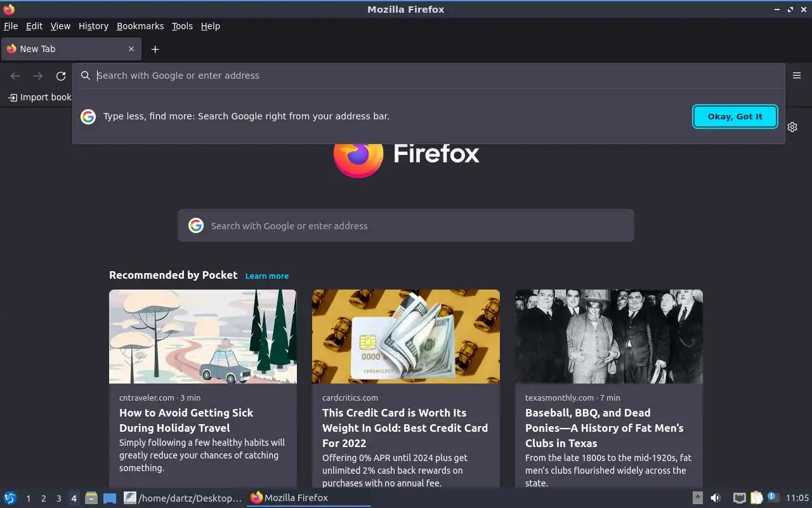The width and height of the screenshot is (812, 508).
Task: Click Recommended by Pocket heading
Action: coord(173,275)
